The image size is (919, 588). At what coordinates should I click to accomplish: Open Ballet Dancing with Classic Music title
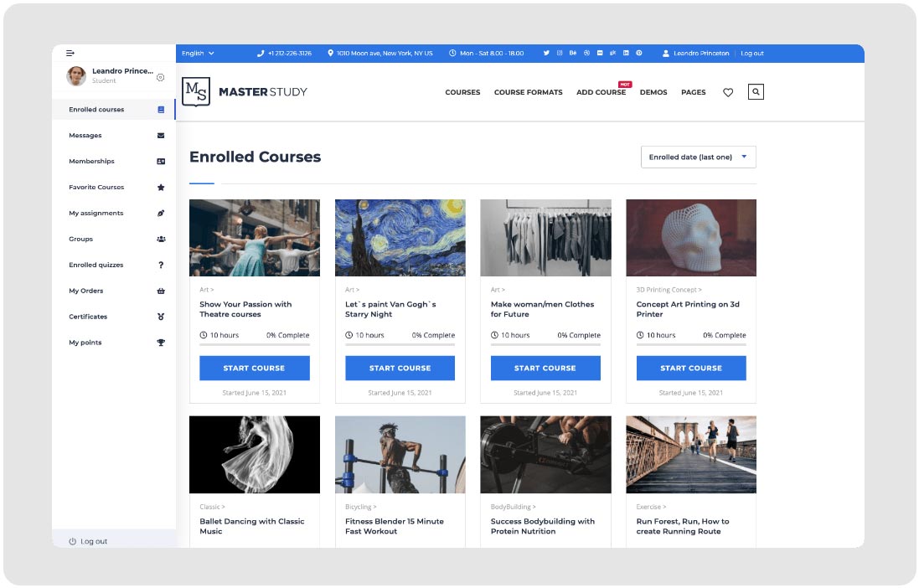coord(252,527)
